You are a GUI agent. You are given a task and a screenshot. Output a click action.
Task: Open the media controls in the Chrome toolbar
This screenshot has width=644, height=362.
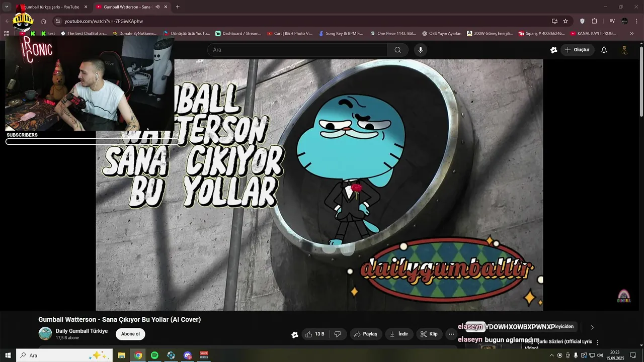tap(612, 21)
